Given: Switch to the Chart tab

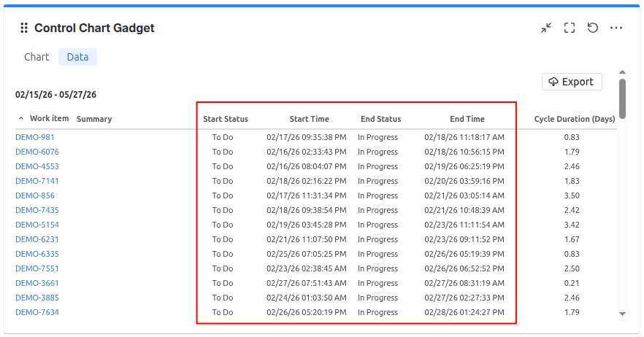Looking at the screenshot, I should (x=37, y=57).
